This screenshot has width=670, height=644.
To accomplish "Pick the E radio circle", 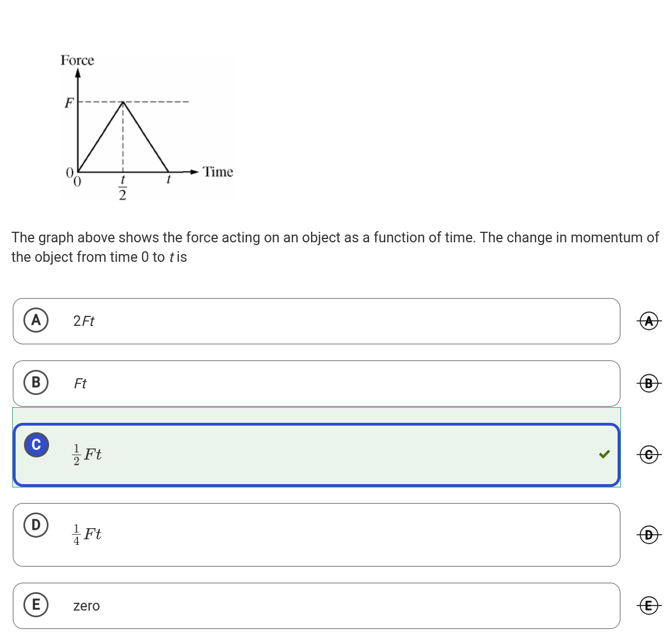I will click(36, 604).
